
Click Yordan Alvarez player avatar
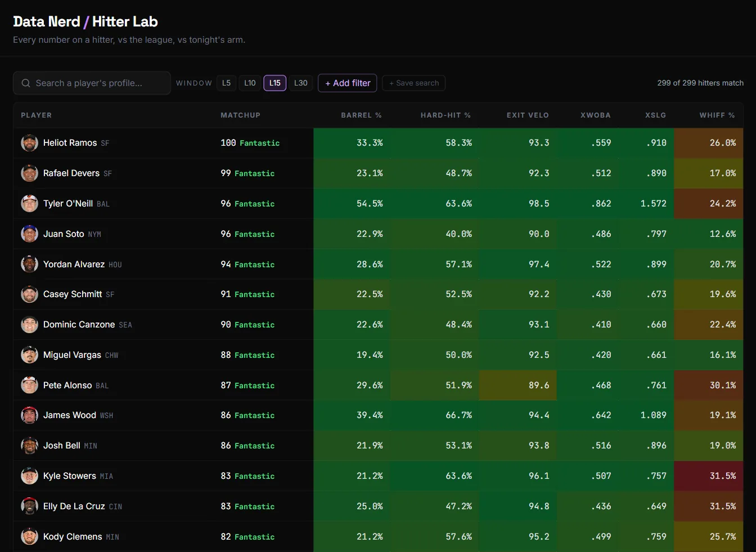pyautogui.click(x=29, y=264)
